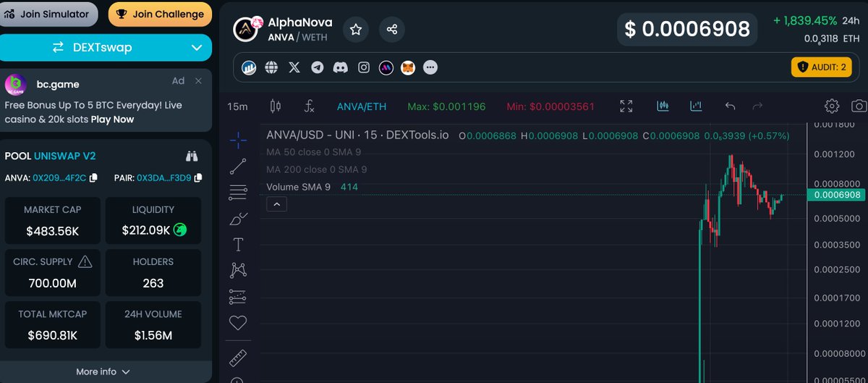868x383 pixels.
Task: Click the bc.game ad logo
Action: pos(16,85)
